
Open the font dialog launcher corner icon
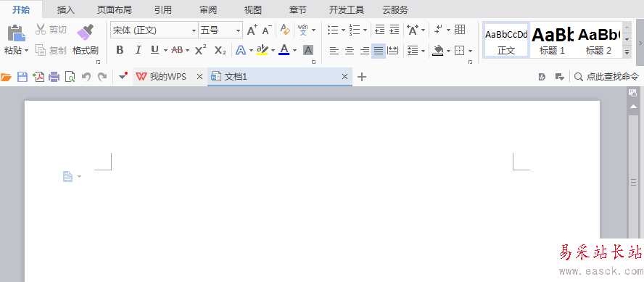click(313, 62)
